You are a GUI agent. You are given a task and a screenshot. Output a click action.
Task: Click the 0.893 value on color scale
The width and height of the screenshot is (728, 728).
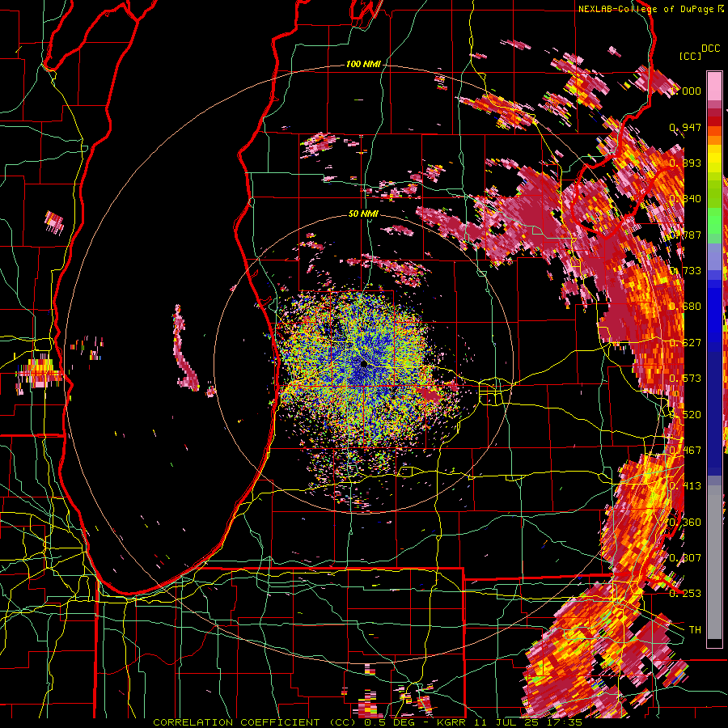coord(685,163)
